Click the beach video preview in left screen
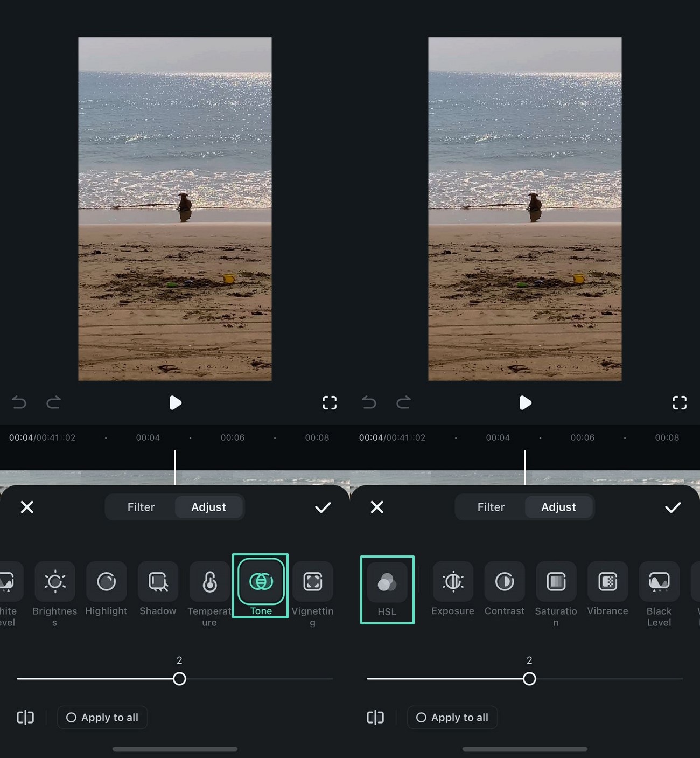 (x=175, y=209)
